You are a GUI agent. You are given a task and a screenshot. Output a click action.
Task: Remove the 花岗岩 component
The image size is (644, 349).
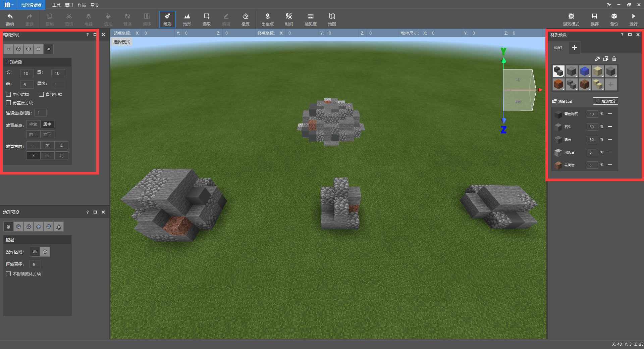click(610, 165)
